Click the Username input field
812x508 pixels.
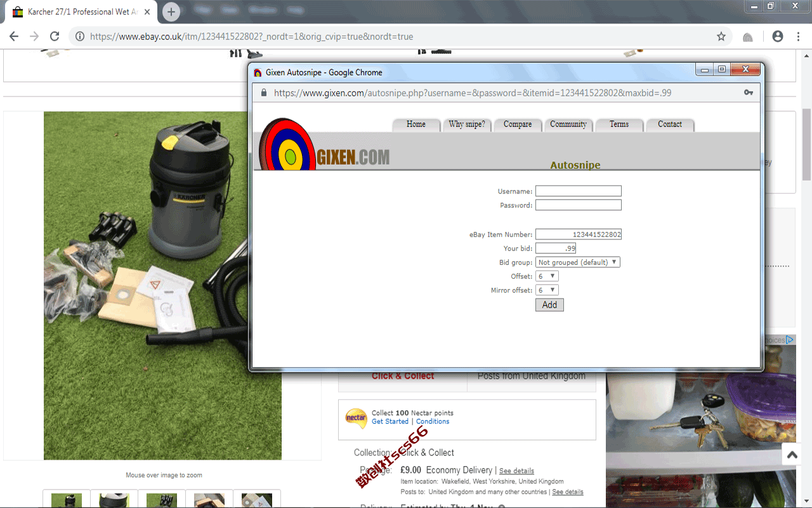(x=579, y=191)
